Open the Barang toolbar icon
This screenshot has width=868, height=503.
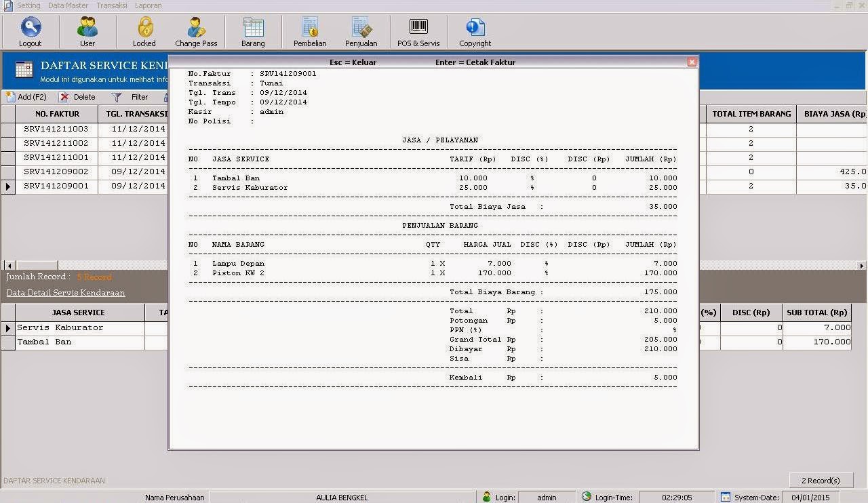coord(253,32)
